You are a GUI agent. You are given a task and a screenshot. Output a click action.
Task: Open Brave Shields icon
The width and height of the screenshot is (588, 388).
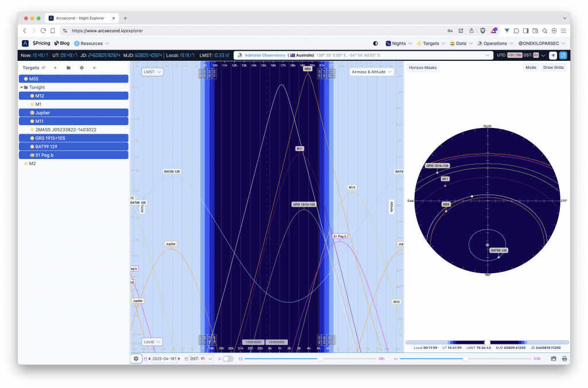tap(483, 31)
